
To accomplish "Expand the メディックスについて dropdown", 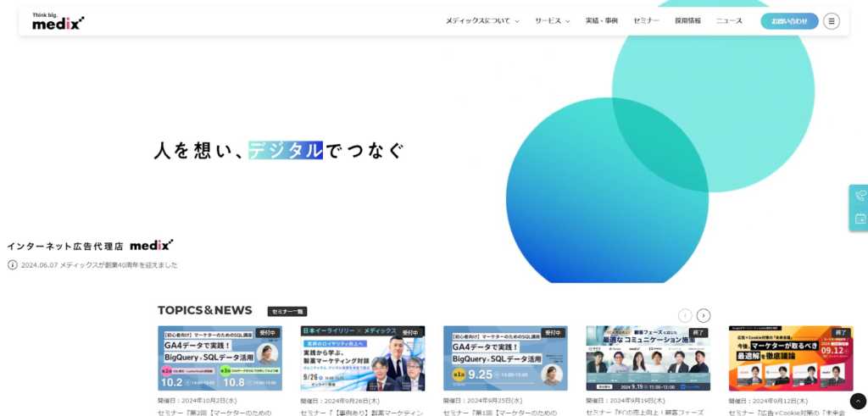I will click(482, 21).
